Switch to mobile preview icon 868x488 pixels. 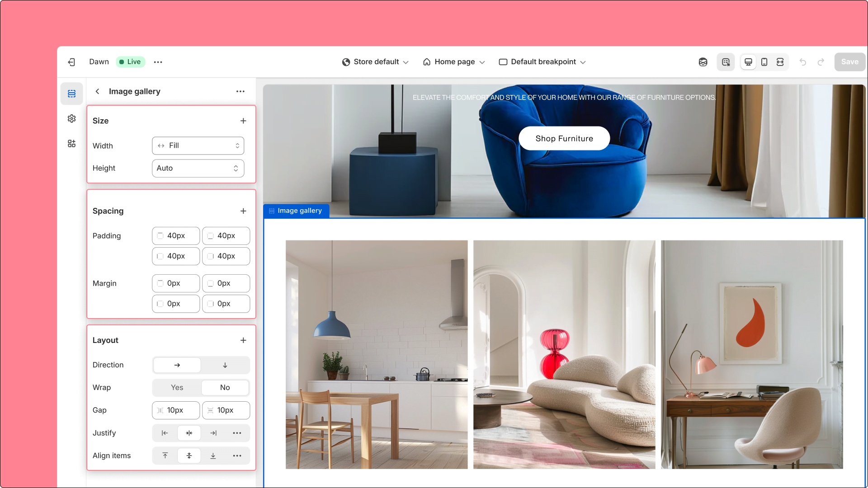coord(764,62)
